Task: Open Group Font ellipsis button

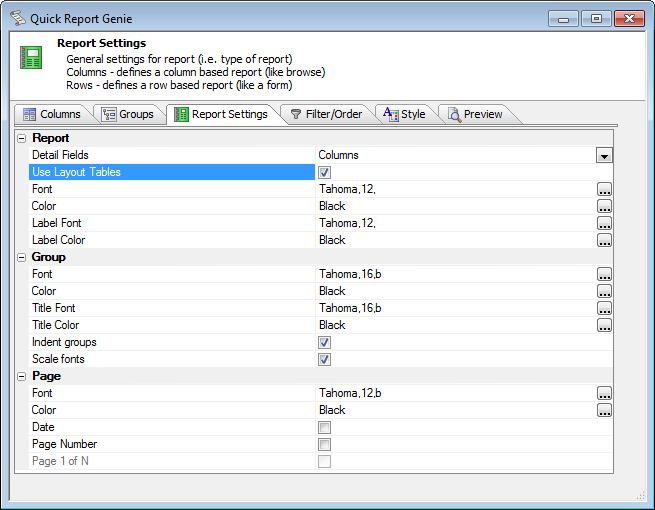Action: pos(604,274)
